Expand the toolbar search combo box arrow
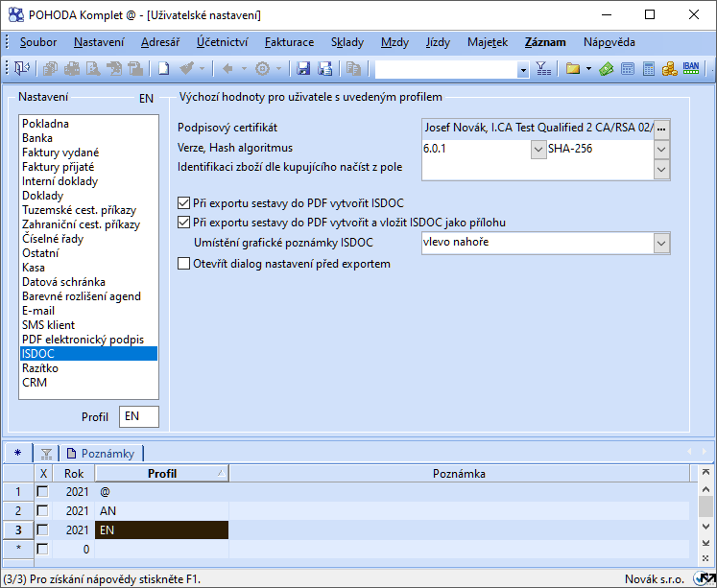 pyautogui.click(x=523, y=69)
